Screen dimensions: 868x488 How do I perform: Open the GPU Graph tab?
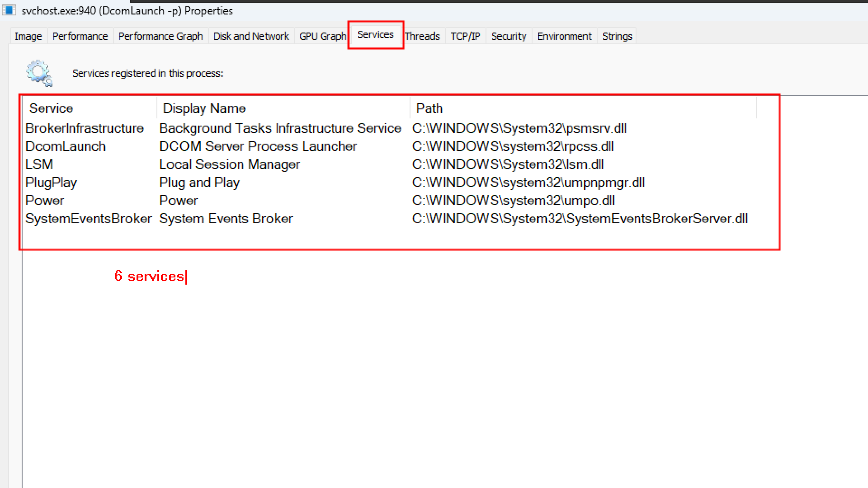point(322,36)
